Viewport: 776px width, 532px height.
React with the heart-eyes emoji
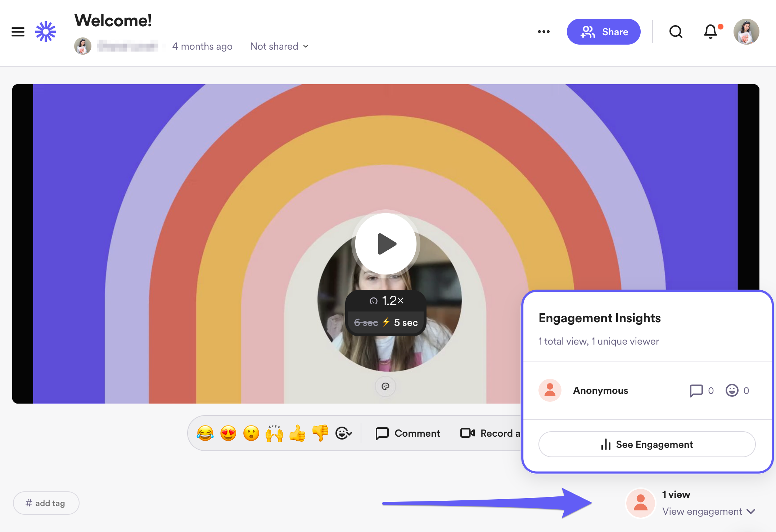228,433
